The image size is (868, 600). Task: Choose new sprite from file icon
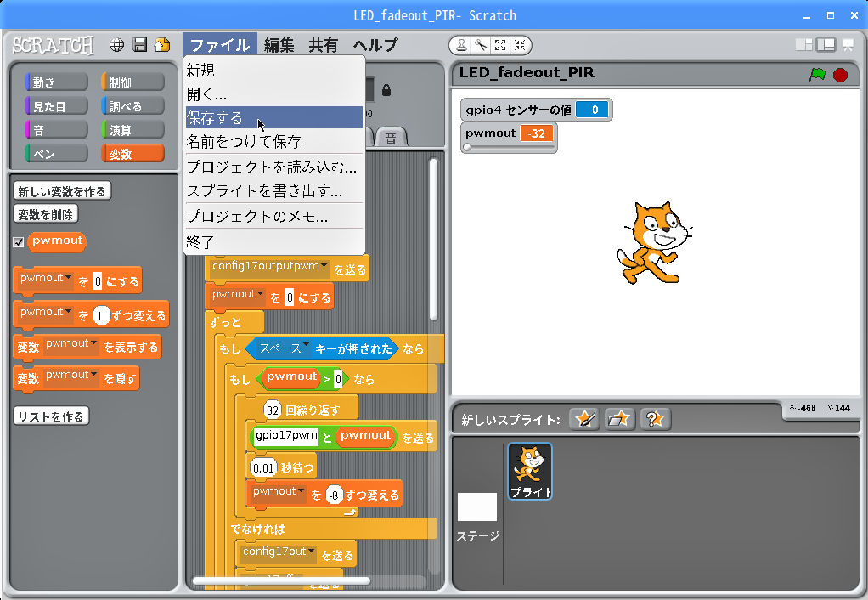619,419
